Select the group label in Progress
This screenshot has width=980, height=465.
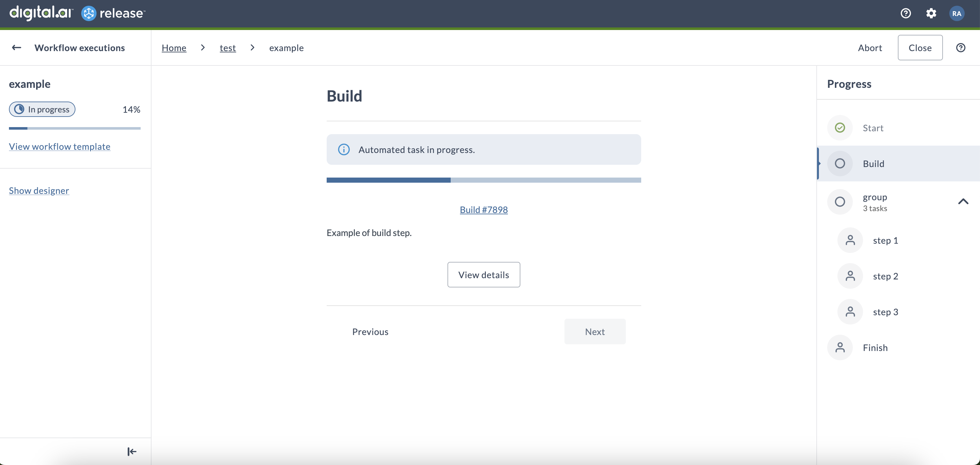coord(875,197)
